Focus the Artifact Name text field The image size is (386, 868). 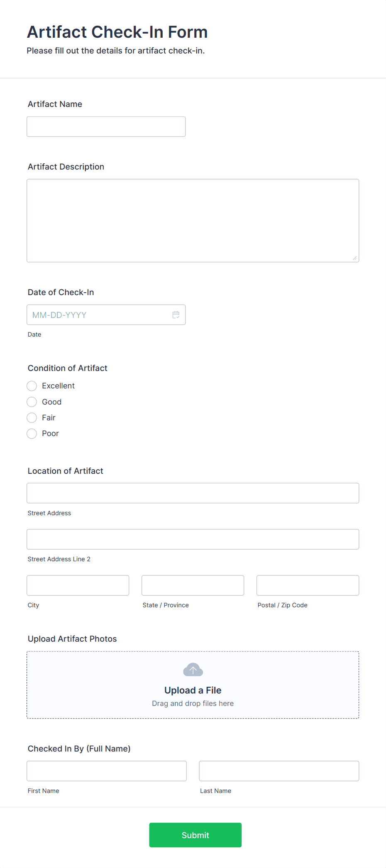tap(106, 126)
